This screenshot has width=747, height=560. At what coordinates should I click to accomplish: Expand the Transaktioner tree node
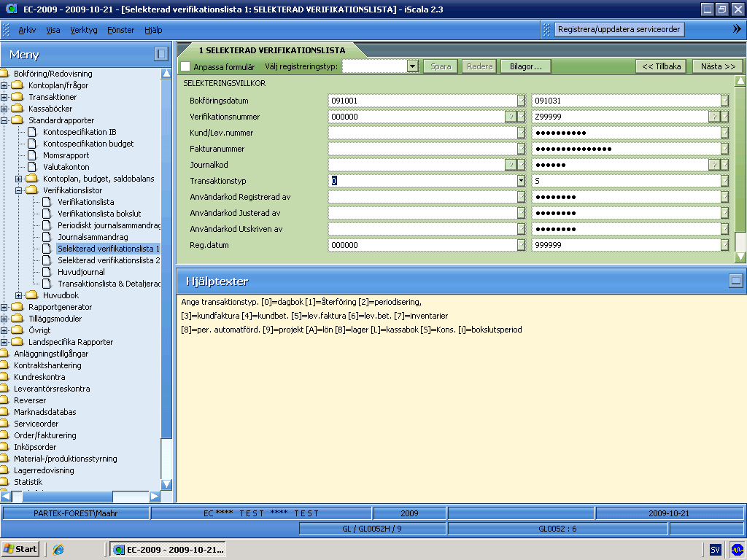tap(4, 97)
